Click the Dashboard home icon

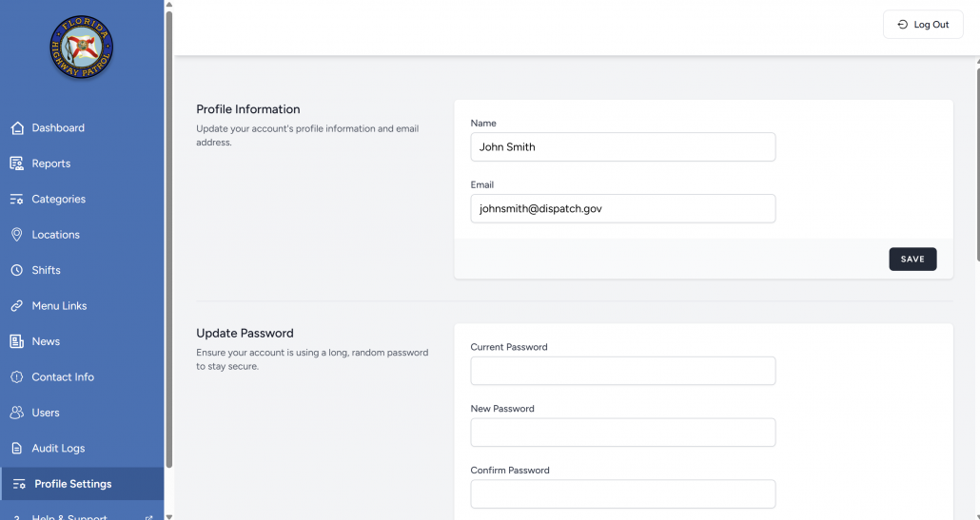pos(17,128)
